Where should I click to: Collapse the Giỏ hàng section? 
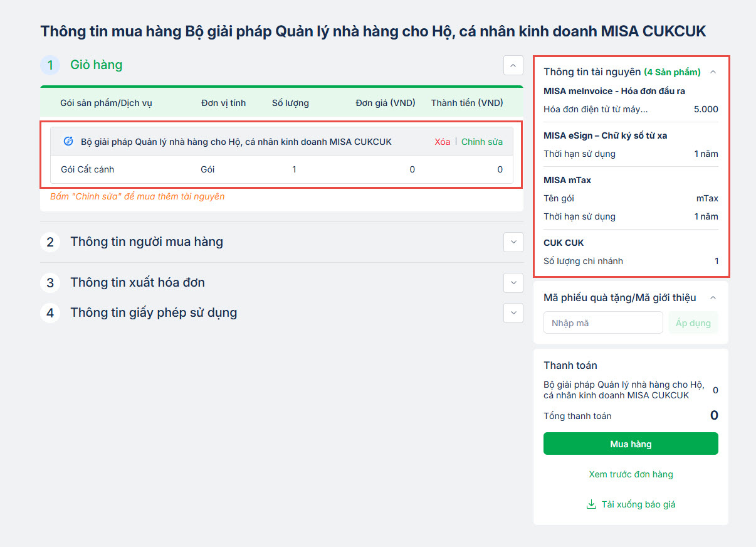pyautogui.click(x=513, y=65)
